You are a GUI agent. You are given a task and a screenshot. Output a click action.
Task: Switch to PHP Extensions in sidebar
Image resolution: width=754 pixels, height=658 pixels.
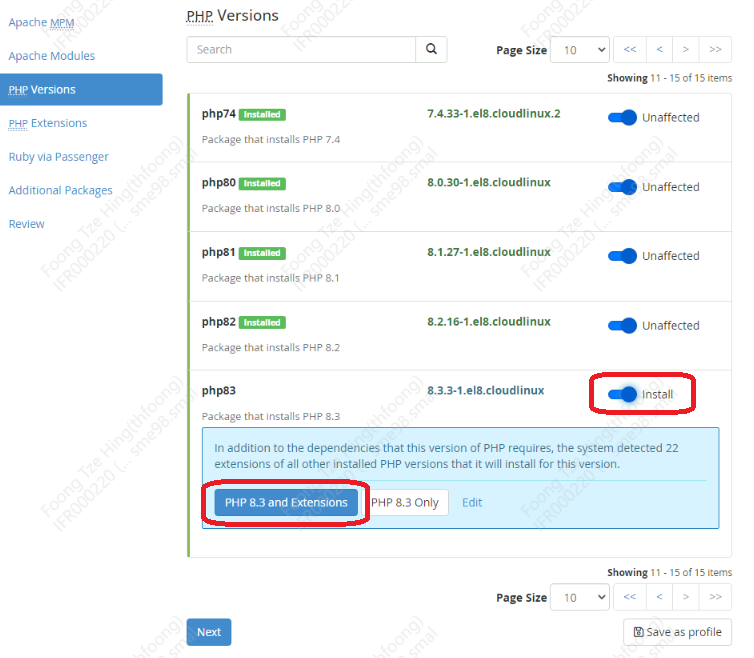pyautogui.click(x=48, y=123)
